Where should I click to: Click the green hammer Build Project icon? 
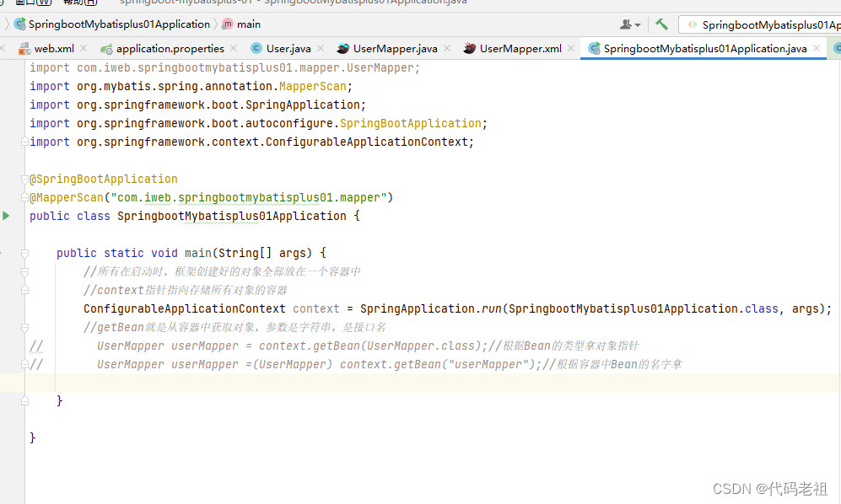(662, 24)
